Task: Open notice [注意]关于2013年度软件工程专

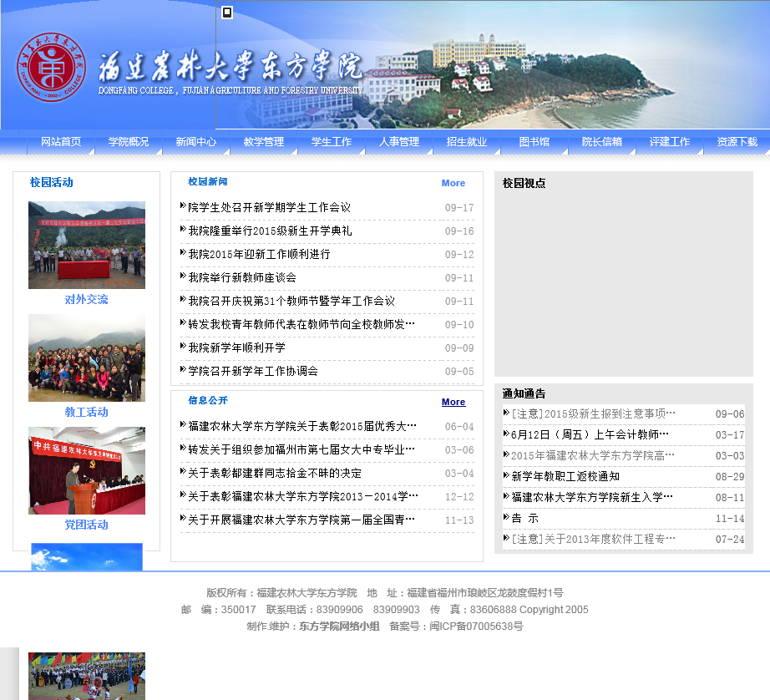Action: click(593, 540)
